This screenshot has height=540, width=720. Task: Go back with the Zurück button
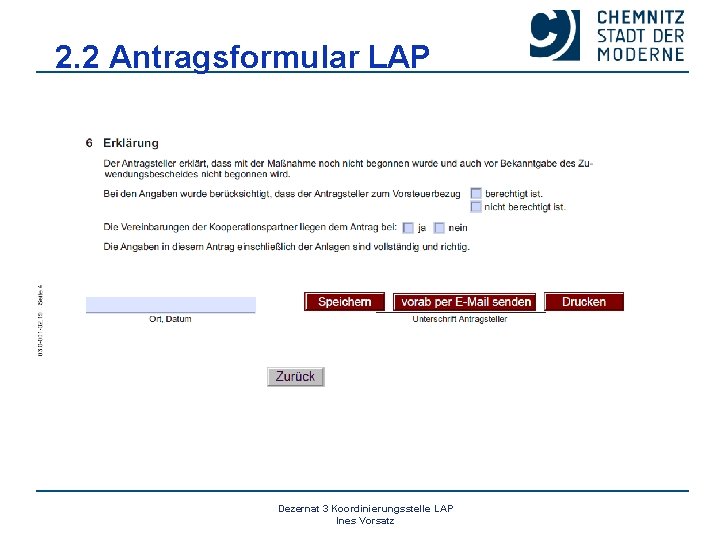296,377
